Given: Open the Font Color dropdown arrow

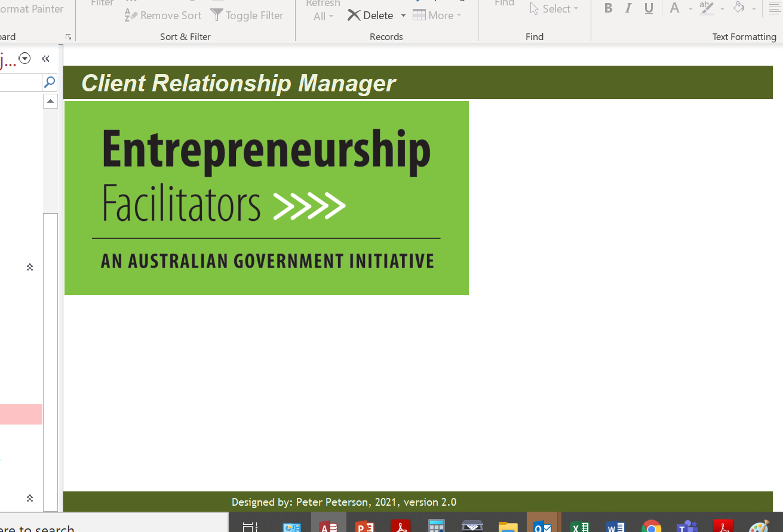Looking at the screenshot, I should [x=690, y=9].
